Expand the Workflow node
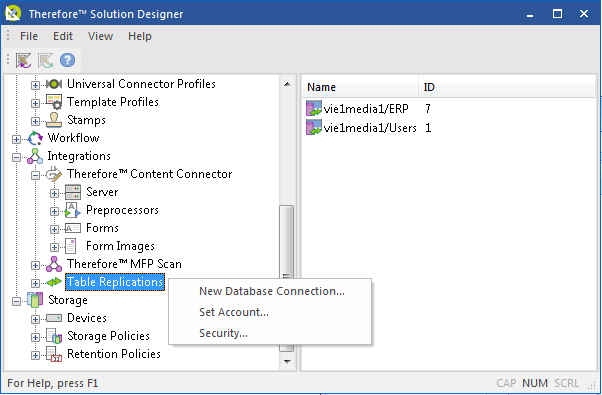 [x=16, y=139]
